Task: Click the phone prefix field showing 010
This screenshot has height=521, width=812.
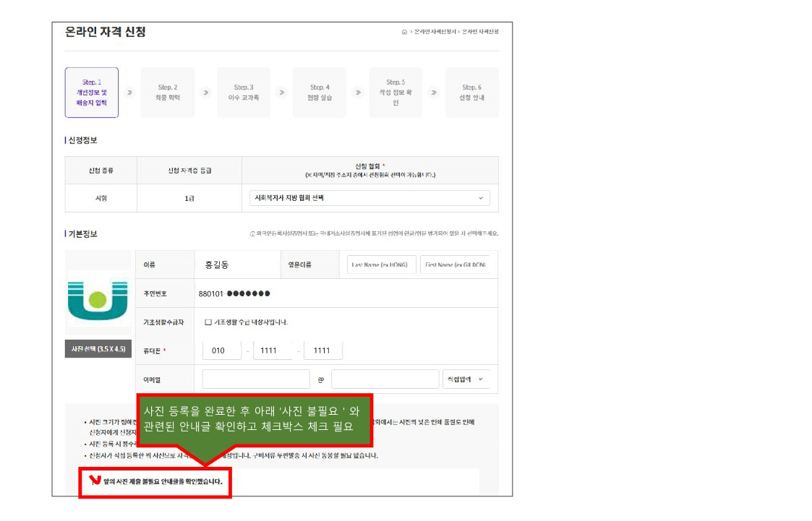Action: coord(222,350)
